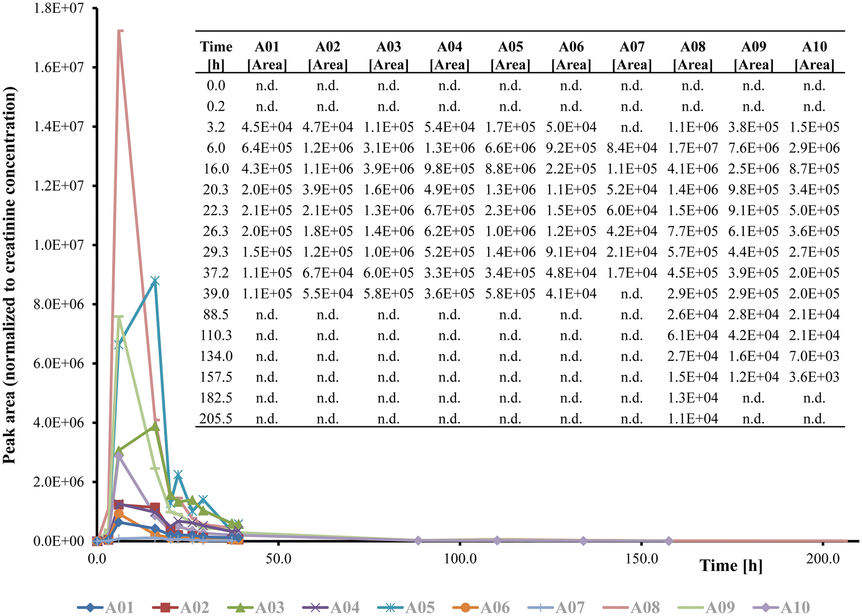
Task: Click the A05 teal asterisk legend marker
Action: pos(390,608)
